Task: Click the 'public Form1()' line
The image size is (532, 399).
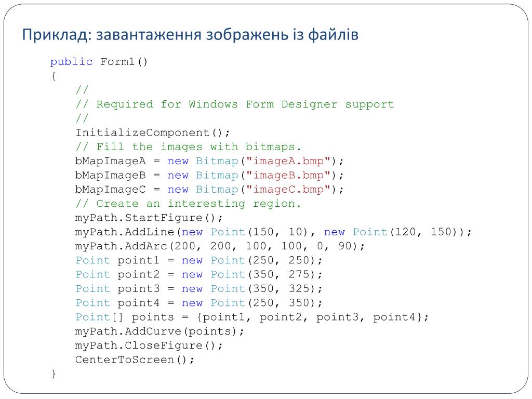Action: click(x=99, y=62)
